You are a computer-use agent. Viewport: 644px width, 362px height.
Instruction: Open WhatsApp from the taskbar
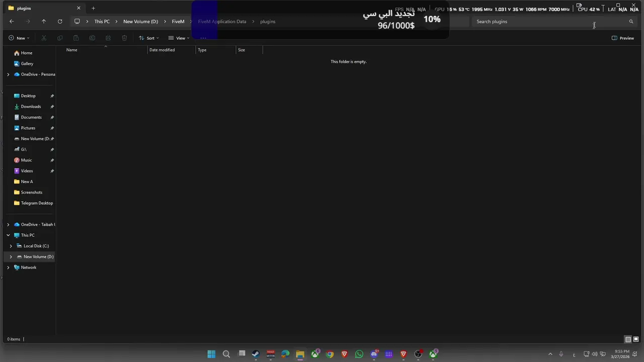coord(359,354)
